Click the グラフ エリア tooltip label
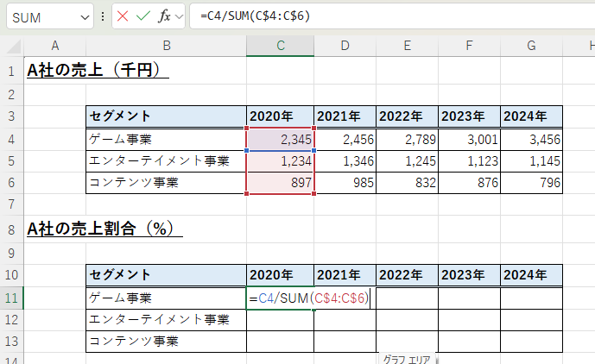Viewport: 595px width, 364px height. coord(408,359)
